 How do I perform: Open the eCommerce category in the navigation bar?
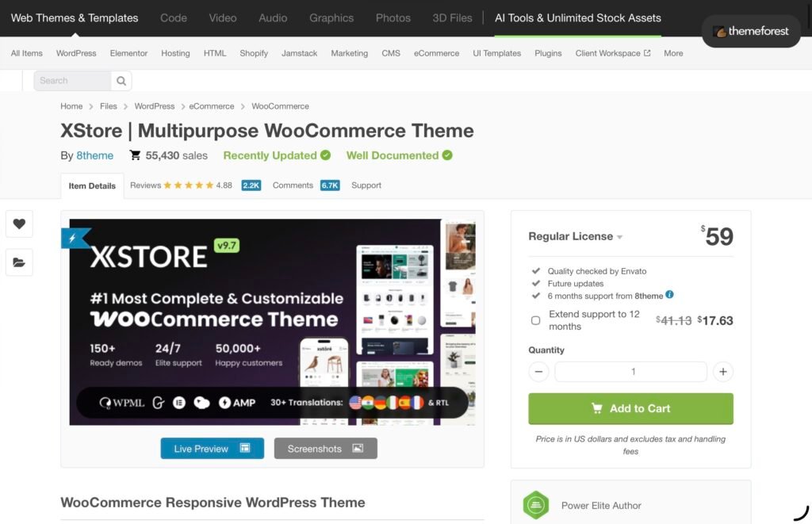click(x=437, y=53)
